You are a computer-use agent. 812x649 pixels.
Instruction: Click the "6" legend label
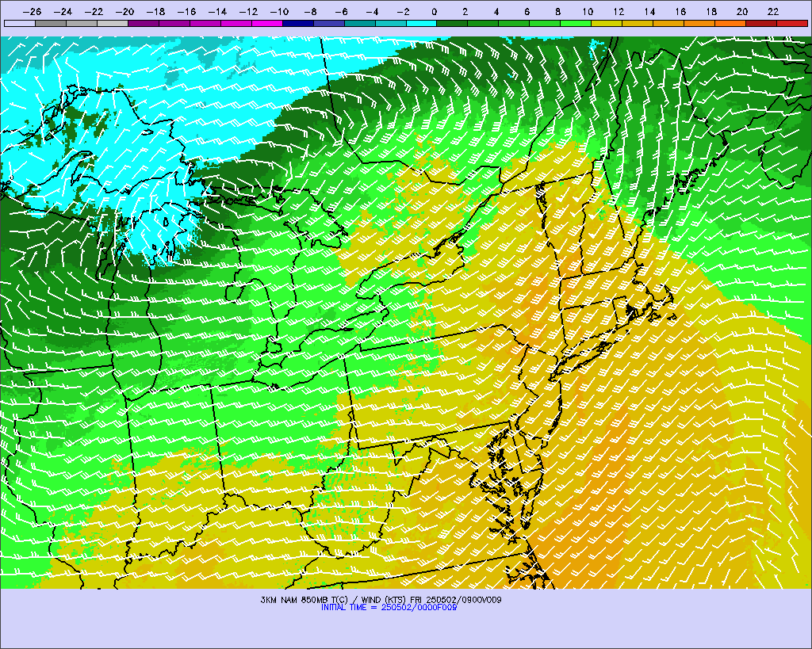(527, 12)
